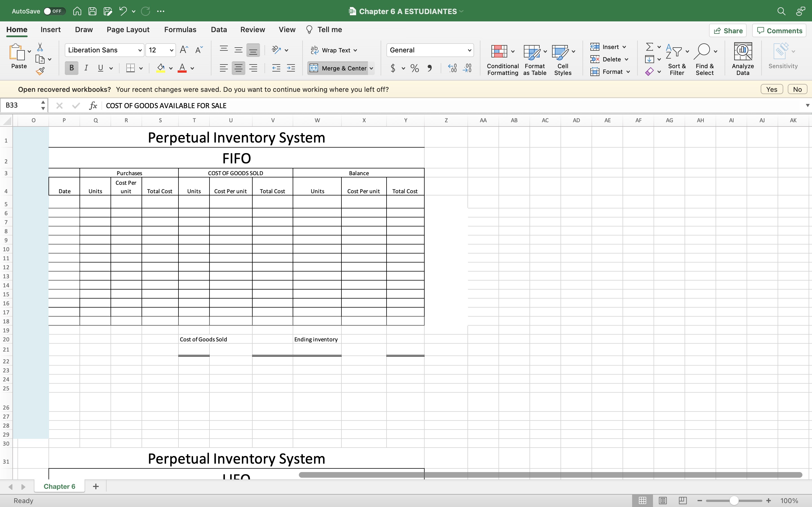Image resolution: width=812 pixels, height=507 pixels.
Task: Click the Cut scissors icon
Action: pos(40,47)
